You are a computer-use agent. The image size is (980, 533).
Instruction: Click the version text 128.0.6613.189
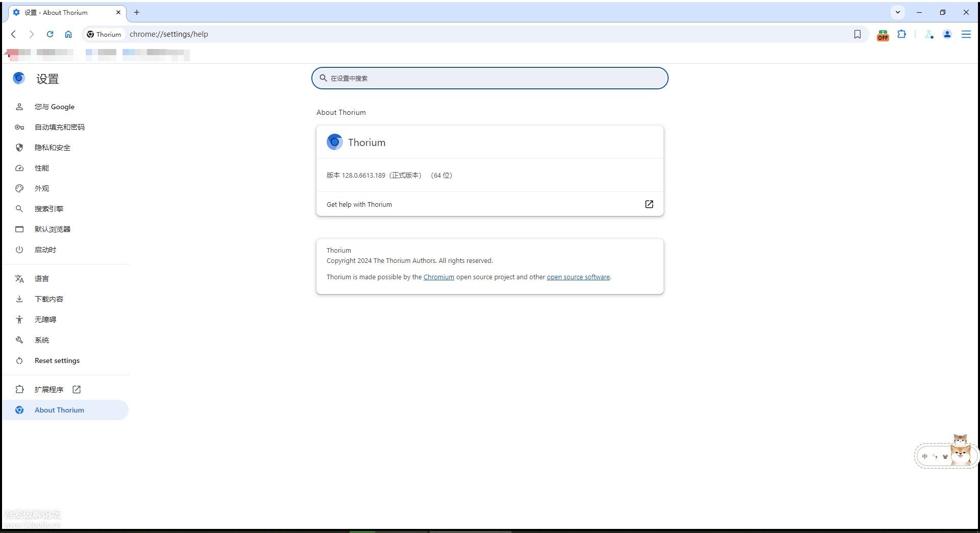pyautogui.click(x=363, y=175)
